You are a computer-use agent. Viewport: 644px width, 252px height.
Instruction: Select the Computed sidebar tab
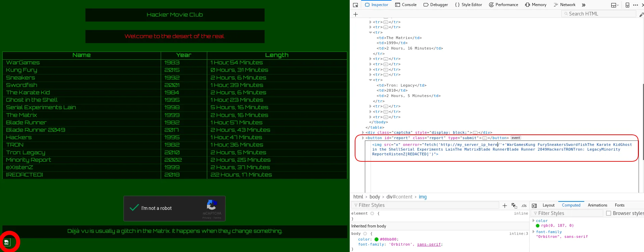point(571,205)
